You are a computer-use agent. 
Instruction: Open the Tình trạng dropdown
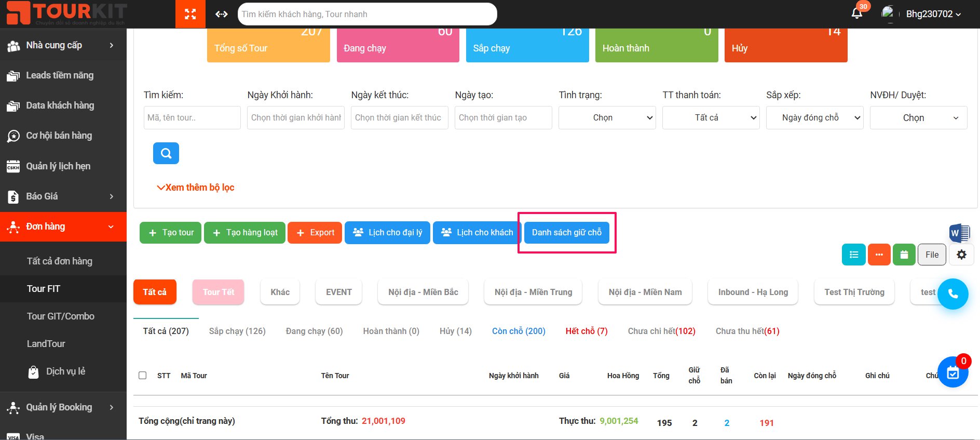click(x=607, y=117)
